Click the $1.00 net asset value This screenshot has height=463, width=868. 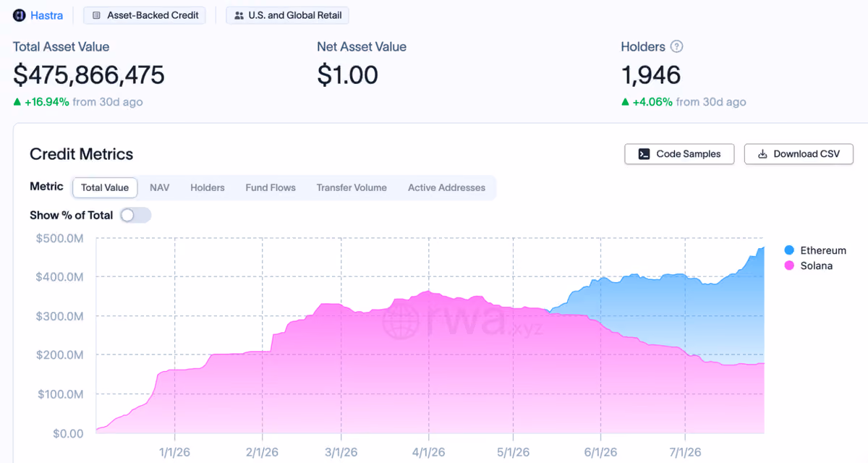tap(347, 75)
